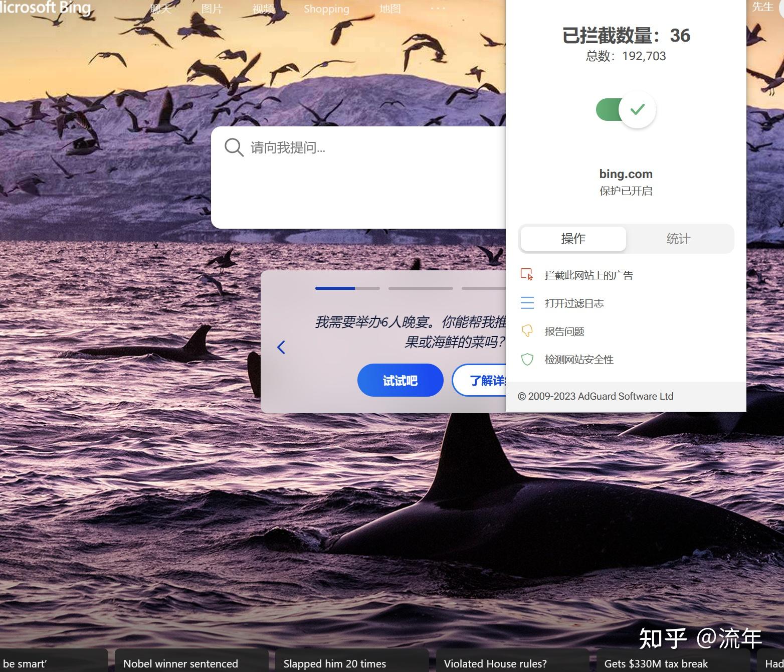This screenshot has width=784, height=672.
Task: Select the report an issue icon
Action: tap(527, 331)
